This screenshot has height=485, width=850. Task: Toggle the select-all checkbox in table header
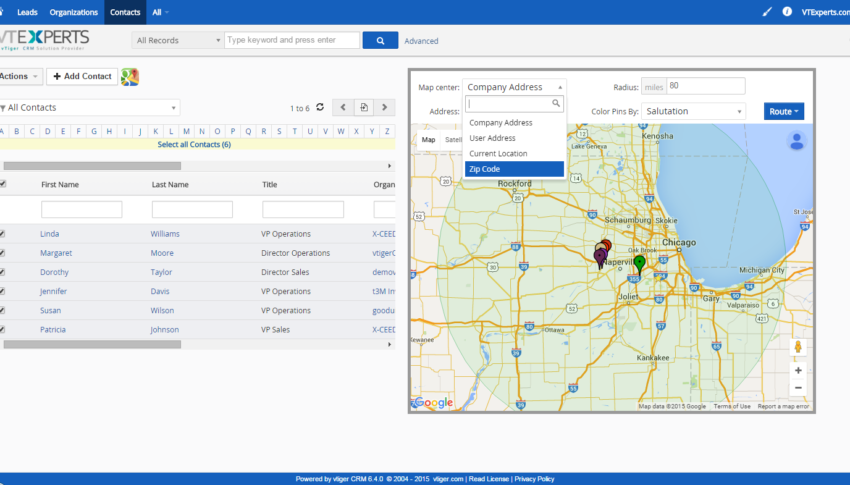pos(3,184)
